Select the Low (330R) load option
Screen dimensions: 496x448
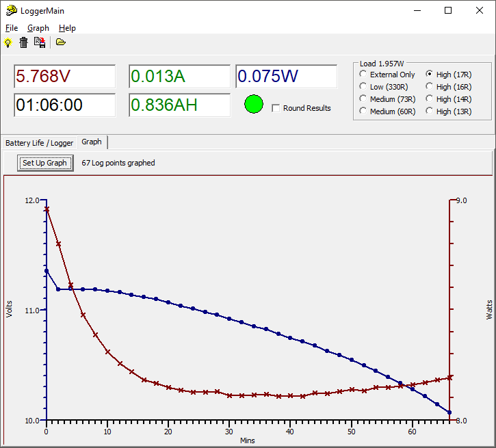(x=363, y=87)
